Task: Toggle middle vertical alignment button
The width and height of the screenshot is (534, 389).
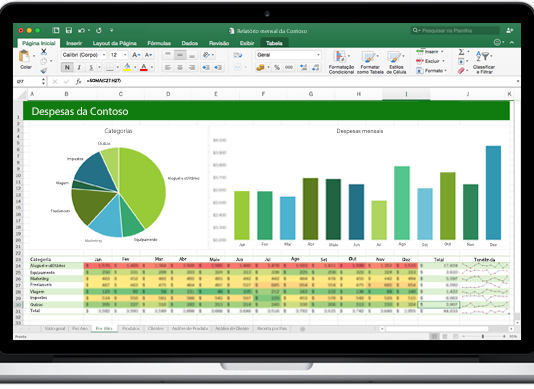Action: (180, 55)
